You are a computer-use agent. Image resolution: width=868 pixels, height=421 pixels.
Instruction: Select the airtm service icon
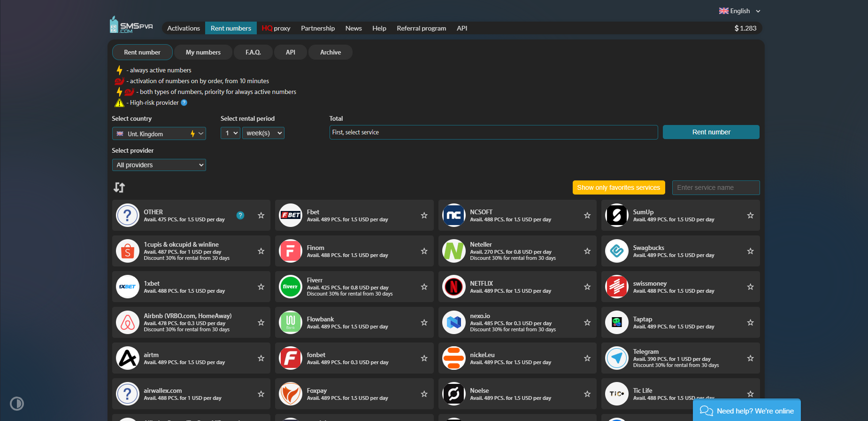pyautogui.click(x=128, y=358)
